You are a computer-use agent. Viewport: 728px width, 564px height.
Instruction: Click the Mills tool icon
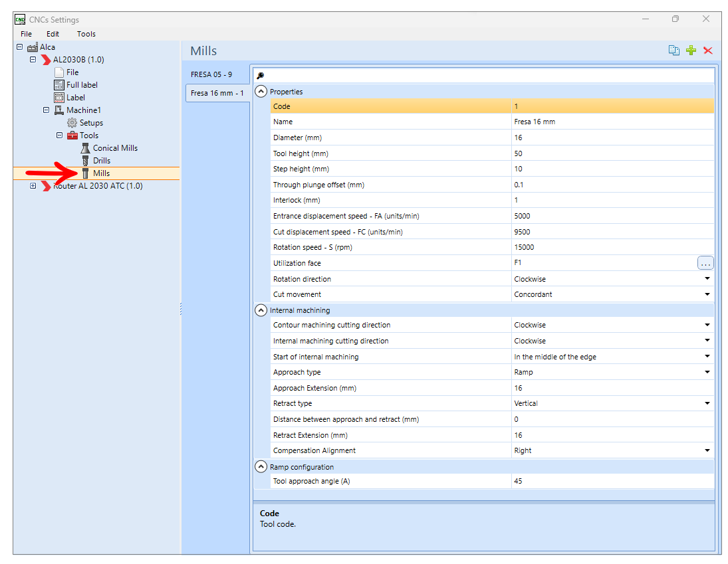coord(85,173)
